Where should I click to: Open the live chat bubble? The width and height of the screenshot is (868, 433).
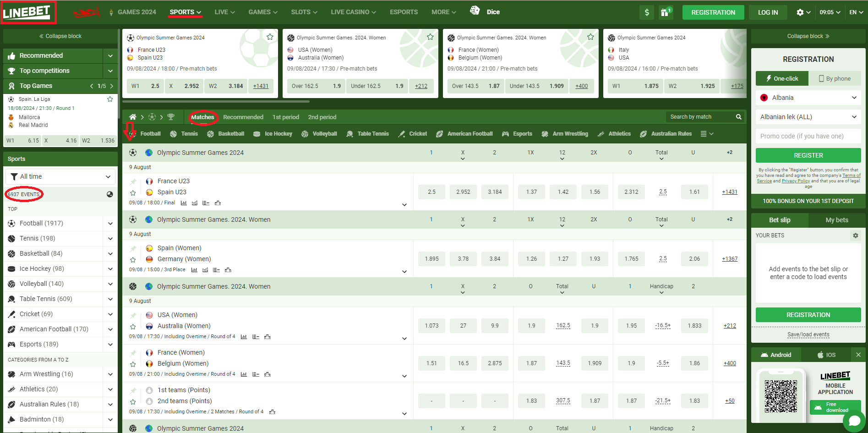(854, 421)
